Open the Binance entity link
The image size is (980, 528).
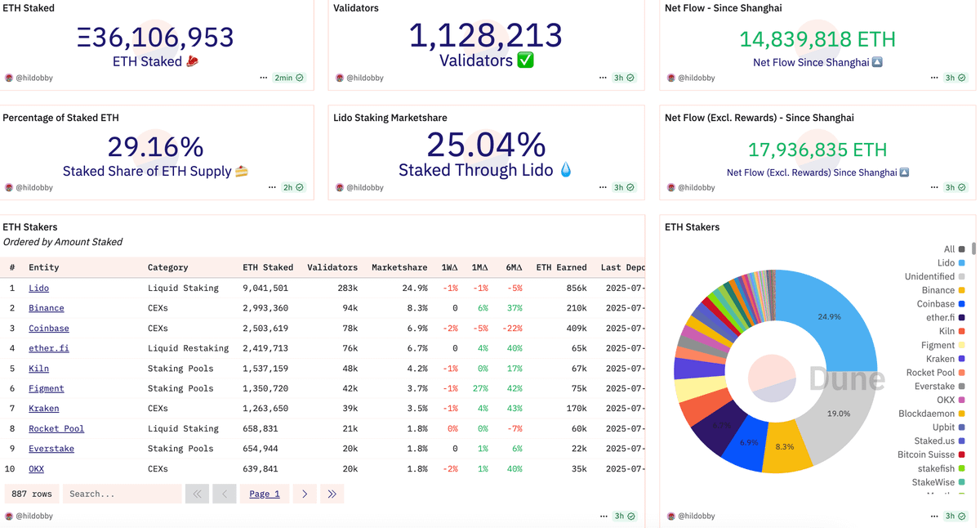pos(47,308)
